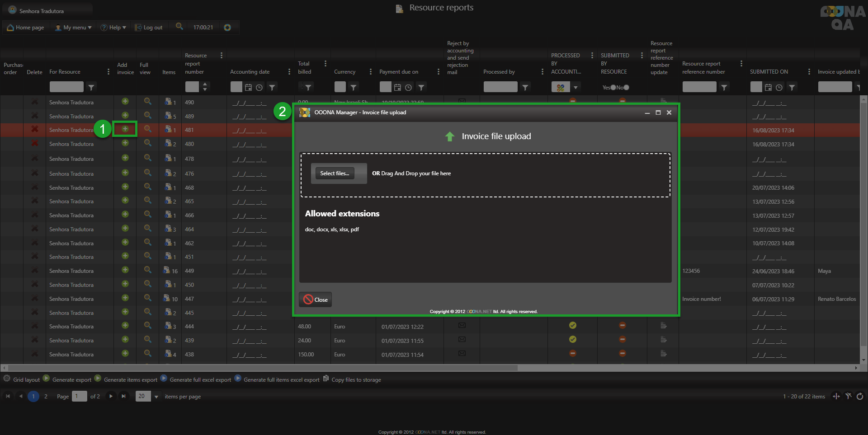Open Items icon for report 449
The width and height of the screenshot is (868, 435).
click(x=167, y=270)
